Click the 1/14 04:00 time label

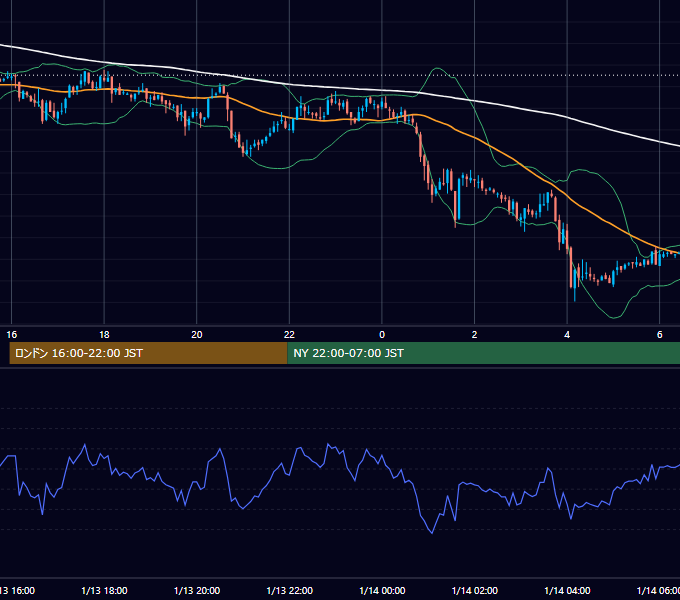pyautogui.click(x=567, y=590)
